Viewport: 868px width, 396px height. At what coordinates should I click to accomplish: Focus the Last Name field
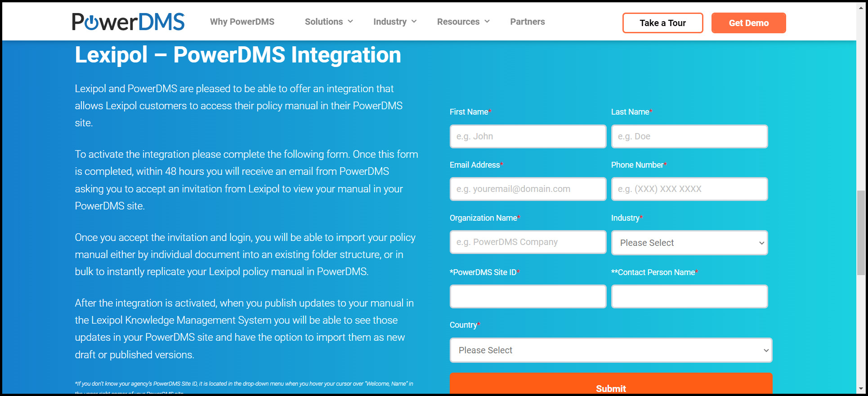pyautogui.click(x=689, y=136)
